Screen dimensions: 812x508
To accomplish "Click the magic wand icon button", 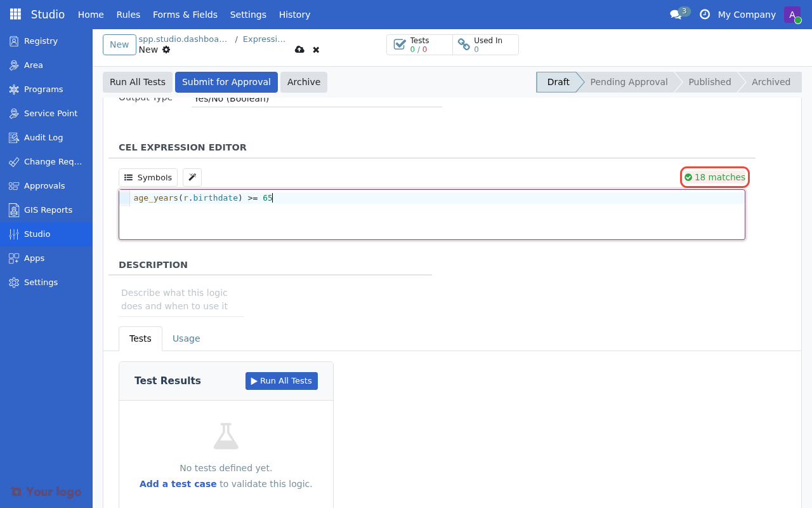I will pyautogui.click(x=192, y=178).
